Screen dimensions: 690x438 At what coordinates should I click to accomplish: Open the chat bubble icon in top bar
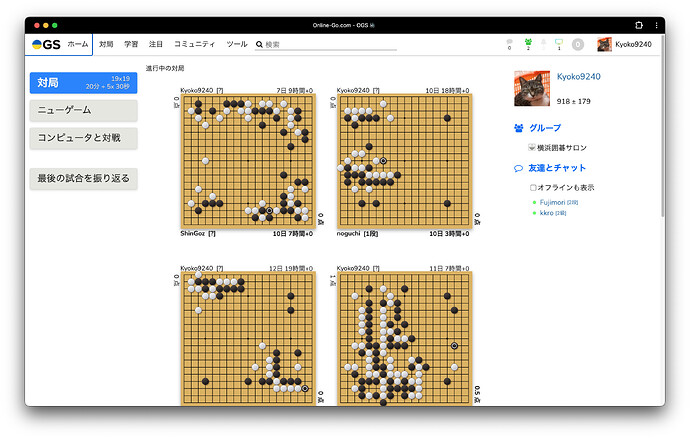(509, 43)
